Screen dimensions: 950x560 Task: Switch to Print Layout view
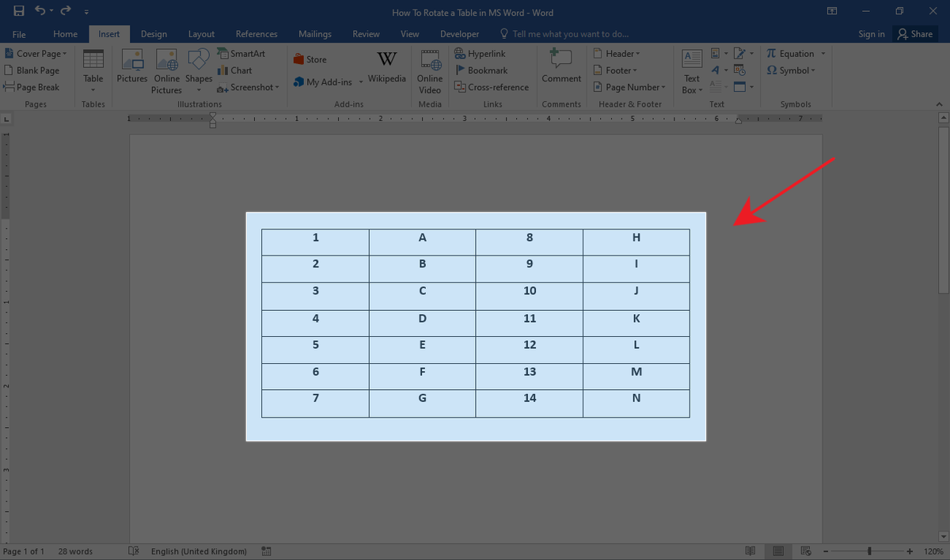click(778, 551)
